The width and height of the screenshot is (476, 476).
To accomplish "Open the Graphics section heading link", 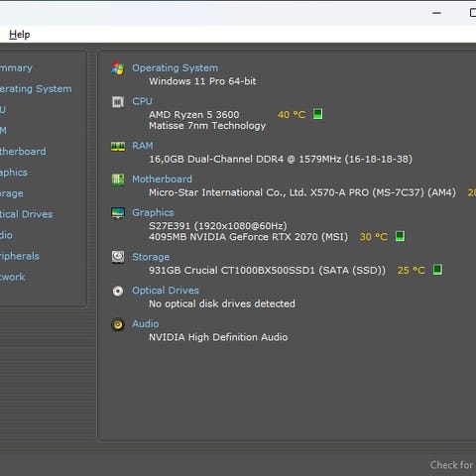I will point(153,212).
